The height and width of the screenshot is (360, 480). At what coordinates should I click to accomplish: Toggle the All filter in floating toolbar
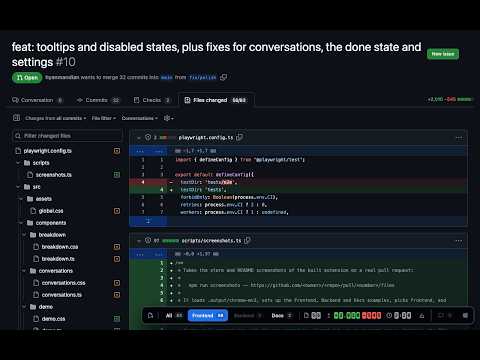pos(174,315)
